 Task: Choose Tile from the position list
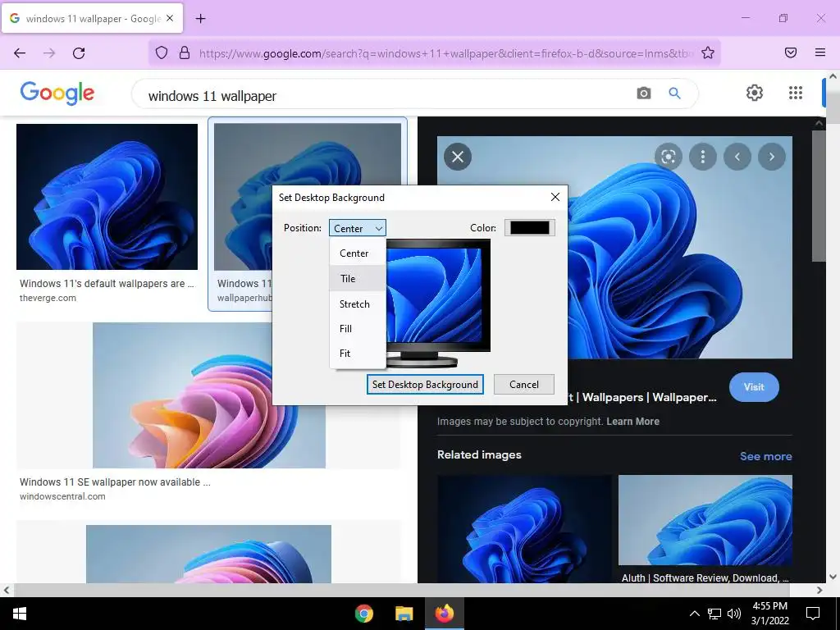click(x=358, y=279)
